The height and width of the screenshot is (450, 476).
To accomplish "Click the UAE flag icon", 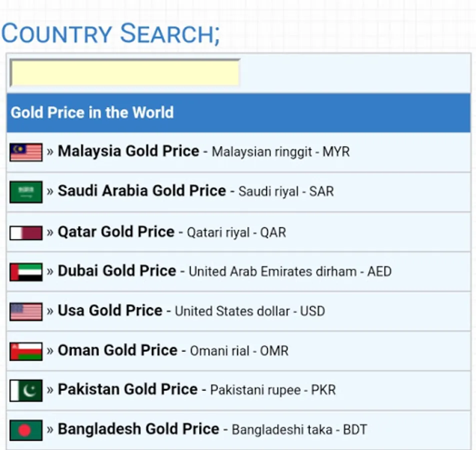I will tap(26, 271).
